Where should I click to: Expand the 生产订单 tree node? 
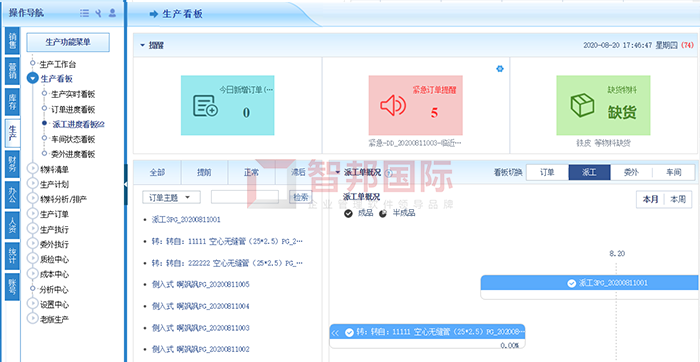coord(32,214)
